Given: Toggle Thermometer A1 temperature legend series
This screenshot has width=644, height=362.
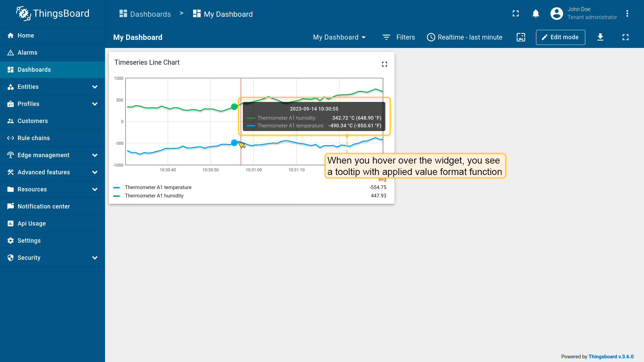Looking at the screenshot, I should point(158,187).
